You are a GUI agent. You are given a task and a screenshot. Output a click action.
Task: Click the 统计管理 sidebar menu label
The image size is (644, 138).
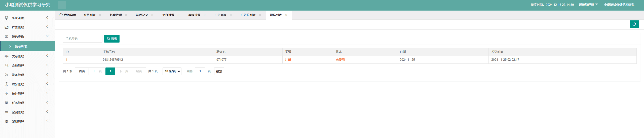[x=18, y=93]
